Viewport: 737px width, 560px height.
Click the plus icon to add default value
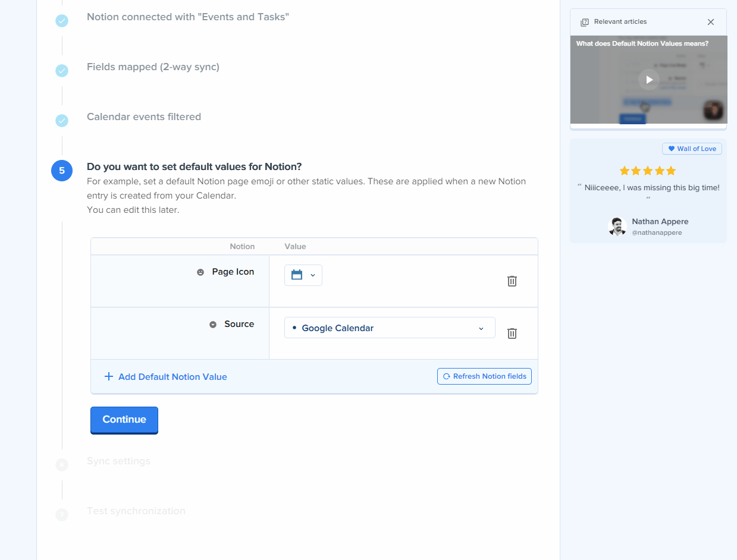pos(108,376)
